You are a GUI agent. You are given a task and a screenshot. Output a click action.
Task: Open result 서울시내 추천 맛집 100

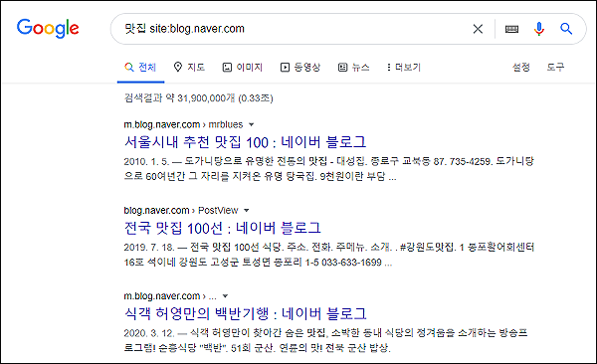point(245,142)
